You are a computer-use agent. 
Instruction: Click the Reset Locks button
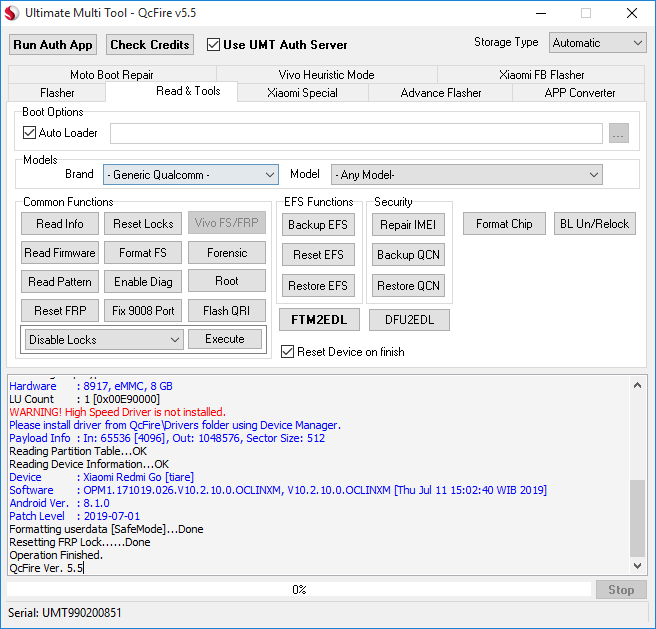click(143, 223)
